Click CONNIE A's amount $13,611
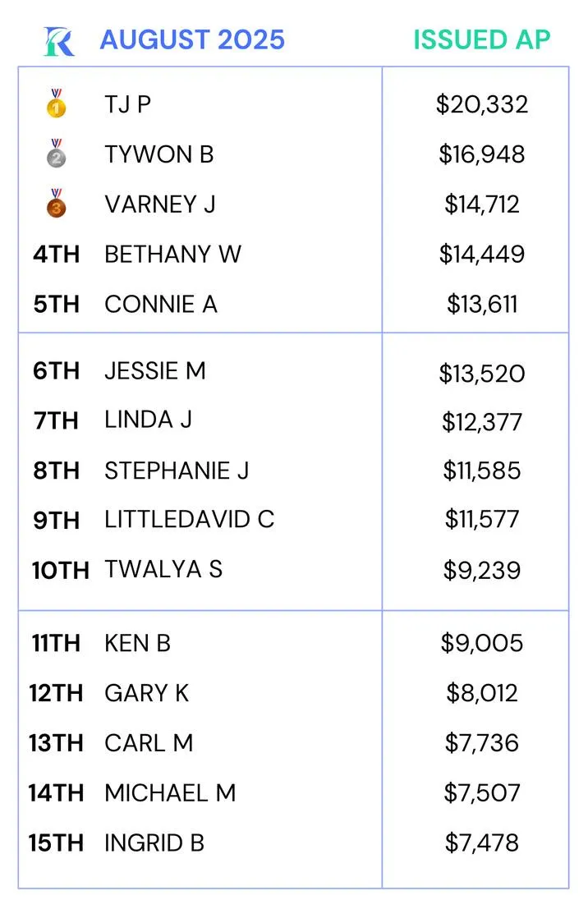588x900 pixels. tap(482, 304)
